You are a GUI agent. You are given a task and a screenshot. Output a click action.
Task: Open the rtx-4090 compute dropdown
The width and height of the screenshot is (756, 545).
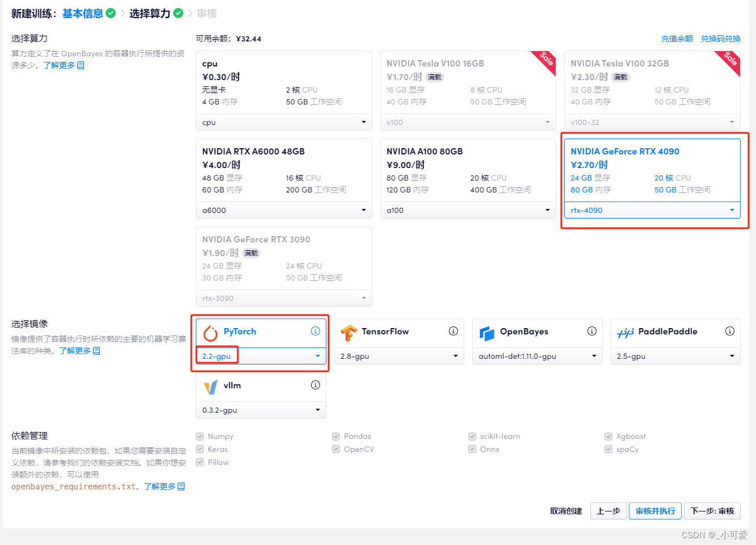(x=652, y=210)
